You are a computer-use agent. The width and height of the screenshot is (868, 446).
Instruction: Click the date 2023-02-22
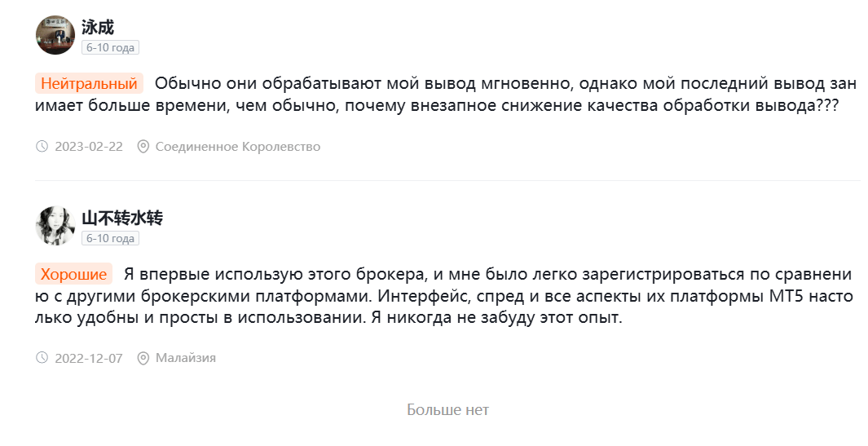click(x=89, y=147)
